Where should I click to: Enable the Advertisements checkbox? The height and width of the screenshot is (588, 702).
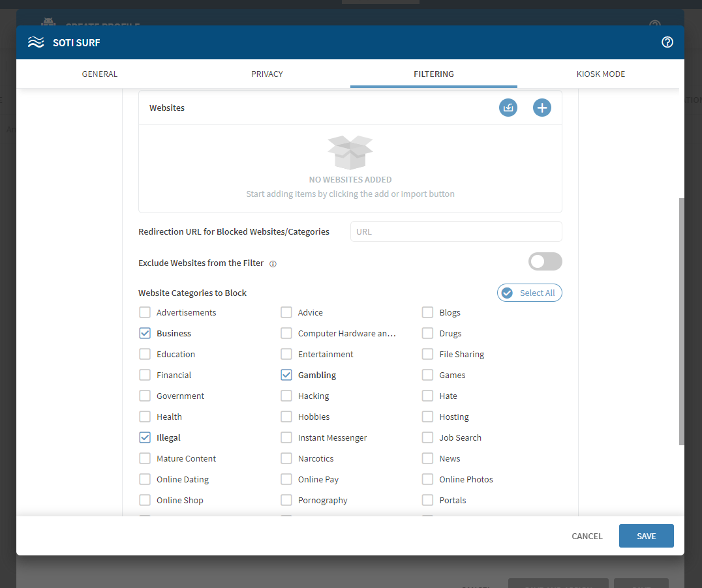[145, 313]
